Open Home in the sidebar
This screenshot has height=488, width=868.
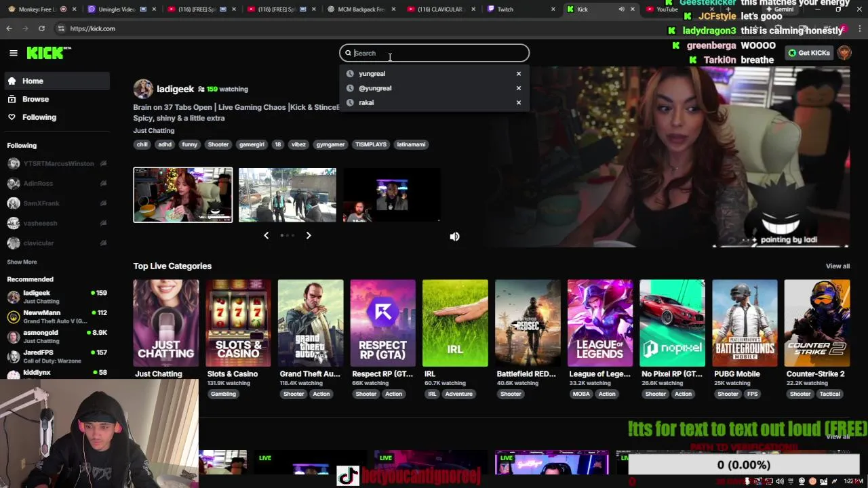click(x=56, y=81)
